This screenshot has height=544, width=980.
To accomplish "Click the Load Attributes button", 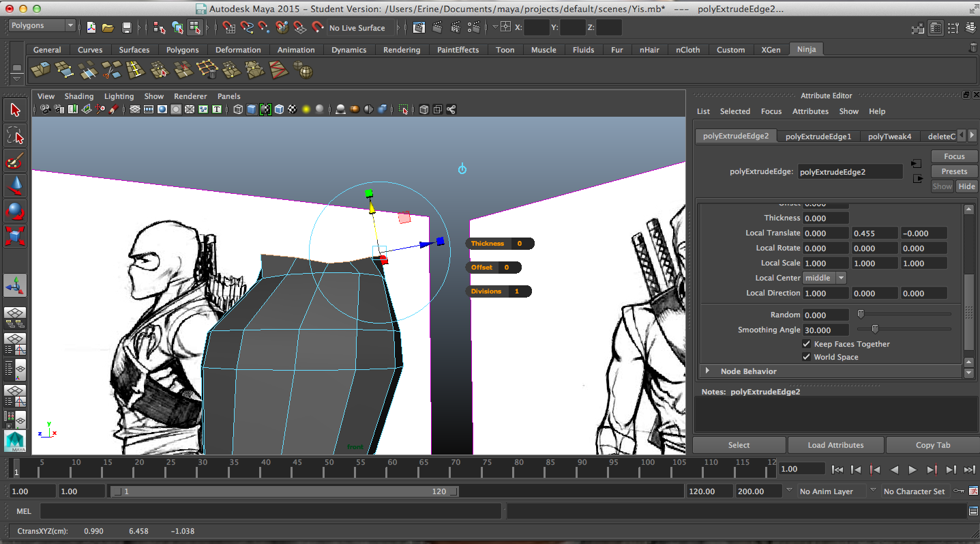I will click(835, 445).
